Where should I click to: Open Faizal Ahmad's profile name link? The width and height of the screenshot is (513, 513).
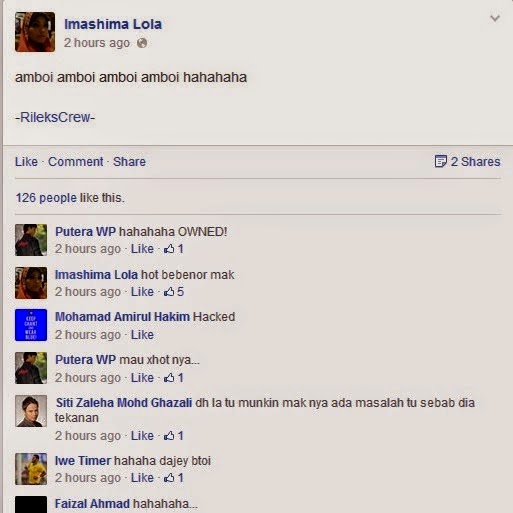point(92,504)
